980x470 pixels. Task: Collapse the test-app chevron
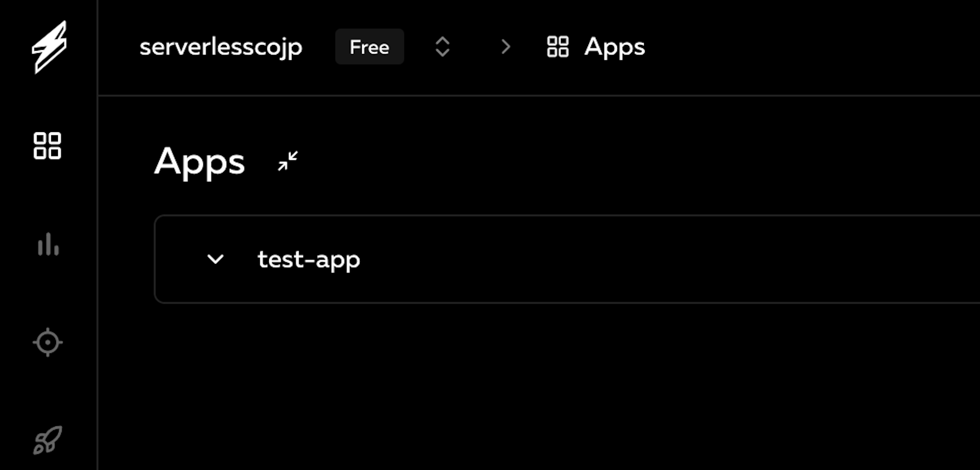pyautogui.click(x=216, y=260)
